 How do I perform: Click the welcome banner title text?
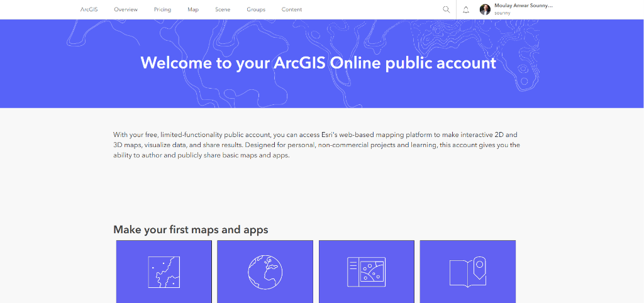point(318,63)
